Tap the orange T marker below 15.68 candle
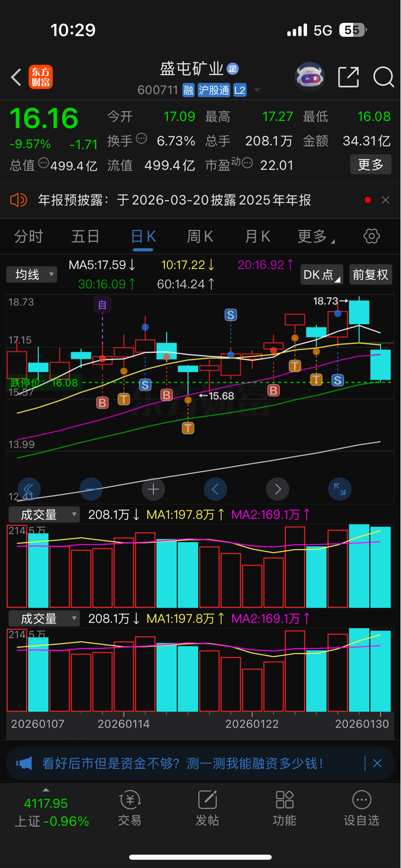Image resolution: width=401 pixels, height=868 pixels. click(x=188, y=428)
